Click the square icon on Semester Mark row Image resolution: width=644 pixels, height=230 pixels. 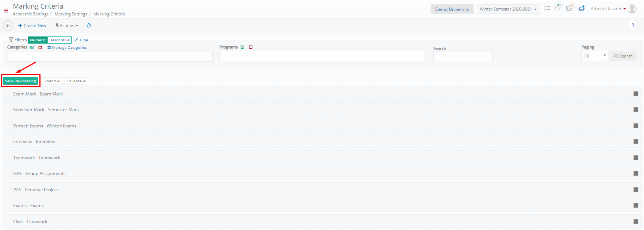coord(636,109)
